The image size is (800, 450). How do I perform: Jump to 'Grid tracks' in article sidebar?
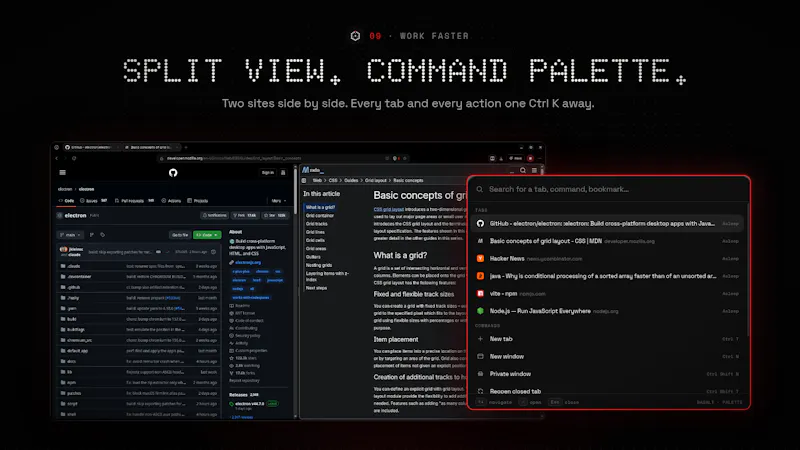[317, 224]
